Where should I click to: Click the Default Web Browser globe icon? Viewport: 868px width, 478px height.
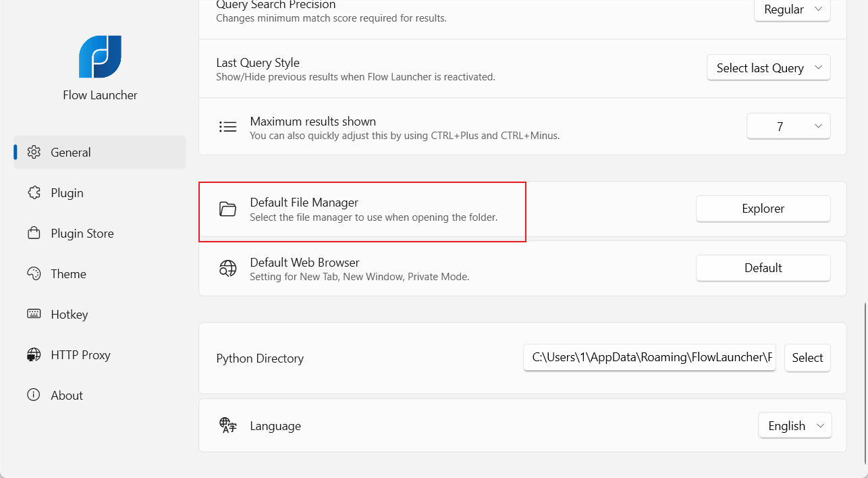pos(227,268)
